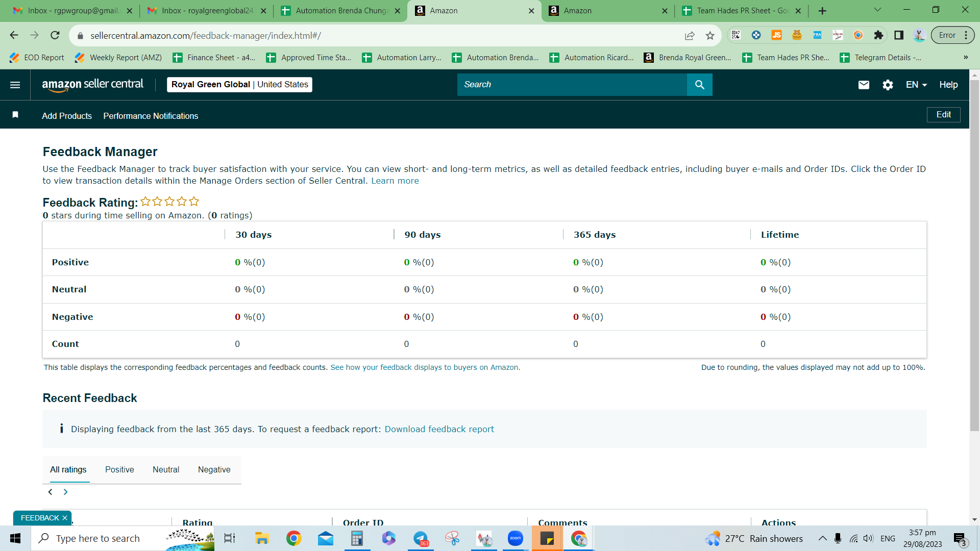Go back in browser history
The width and height of the screenshot is (980, 551).
tap(14, 35)
